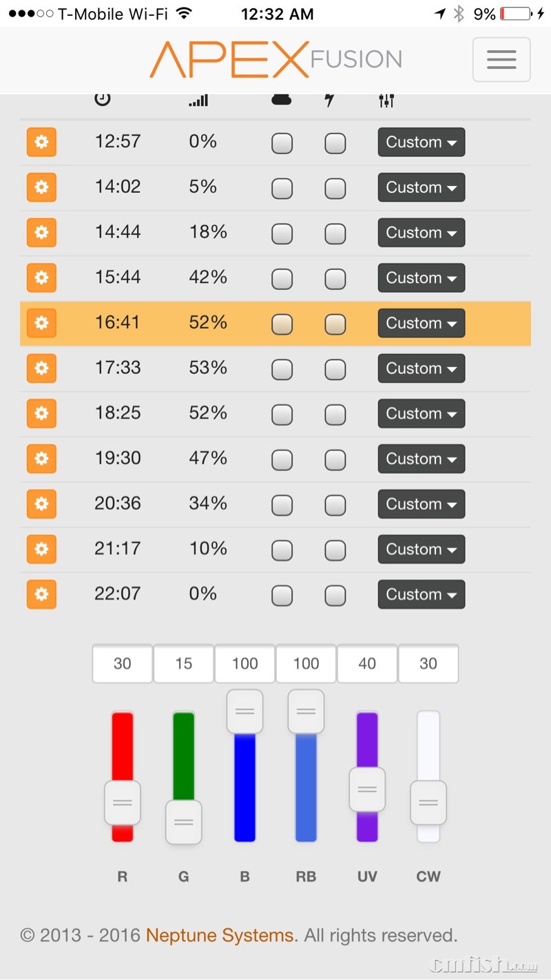Open settings gear for the 14:44 entry
Screen dimensions: 551x980
[41, 233]
